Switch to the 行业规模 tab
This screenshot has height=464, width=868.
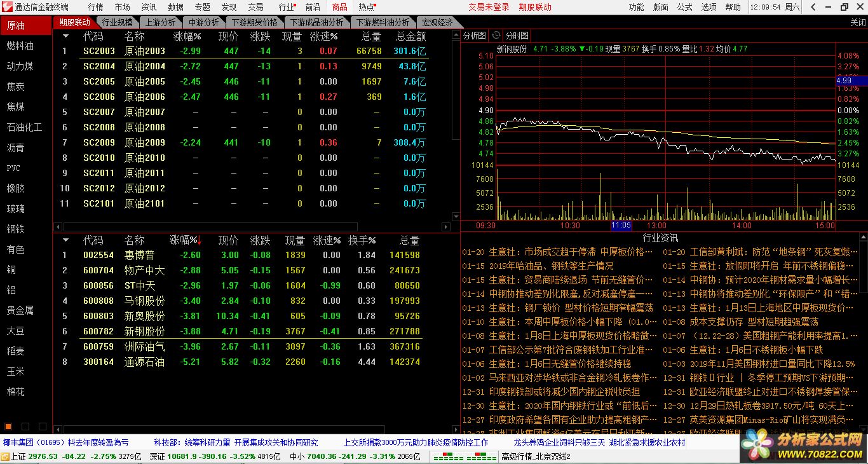pyautogui.click(x=117, y=22)
